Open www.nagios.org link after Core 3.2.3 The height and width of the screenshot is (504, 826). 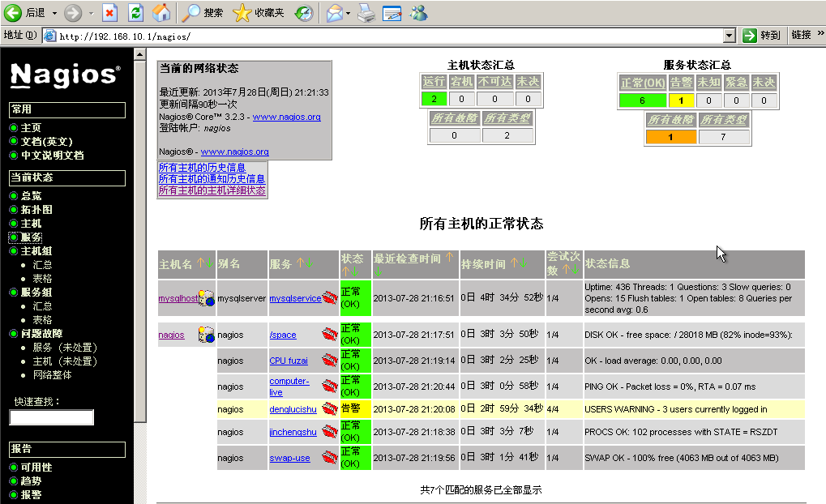pos(287,117)
